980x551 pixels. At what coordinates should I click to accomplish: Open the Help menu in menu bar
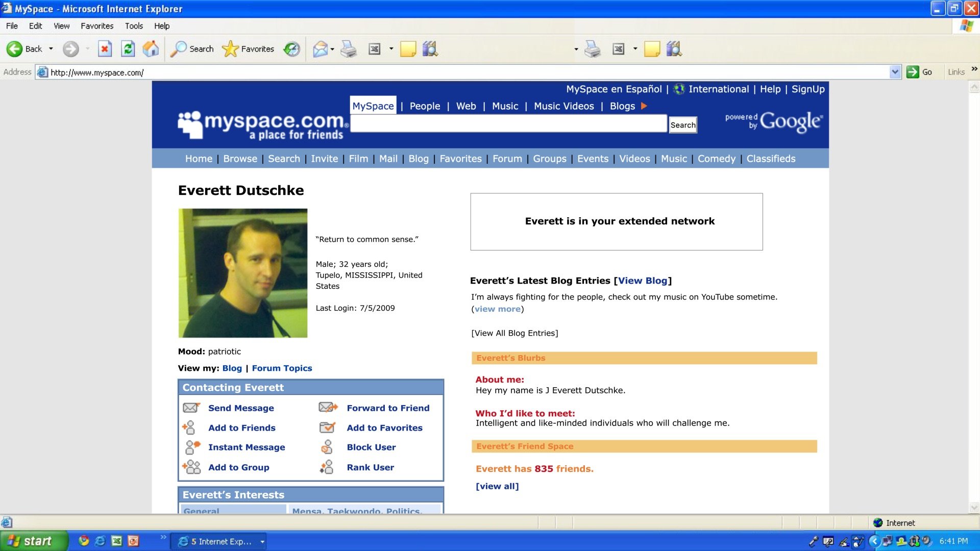coord(162,26)
